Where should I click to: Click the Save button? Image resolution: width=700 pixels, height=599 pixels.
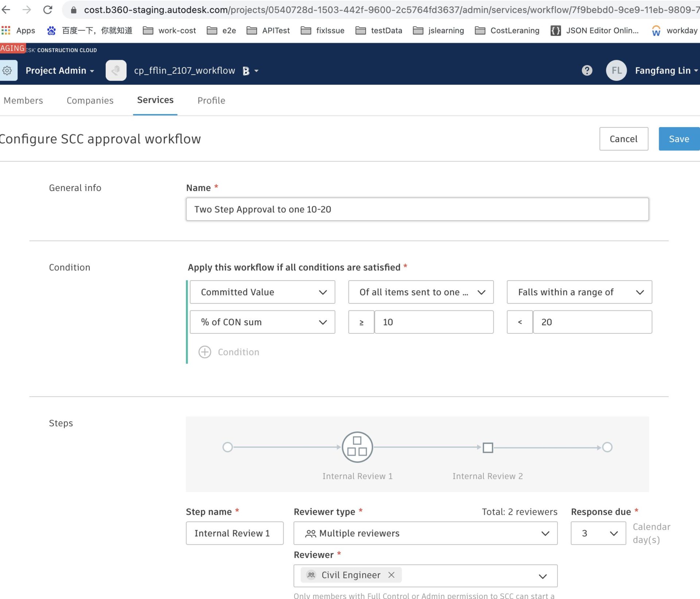click(679, 139)
